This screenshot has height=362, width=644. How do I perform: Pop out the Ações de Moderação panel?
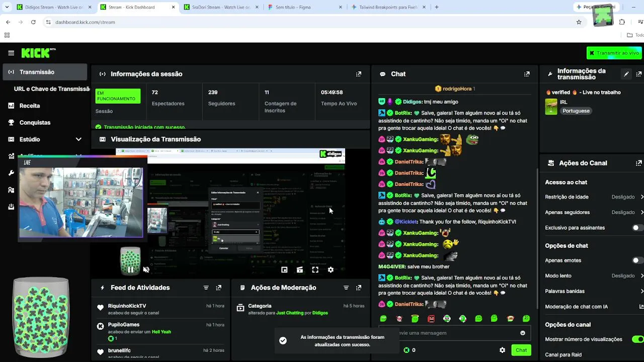click(359, 288)
